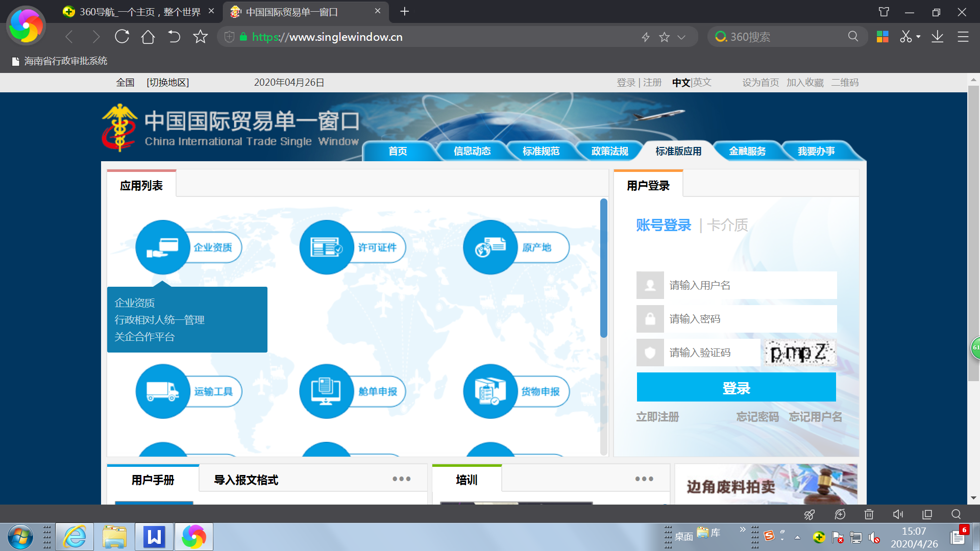
Task: Open Microsoft Word from the taskbar
Action: click(154, 537)
